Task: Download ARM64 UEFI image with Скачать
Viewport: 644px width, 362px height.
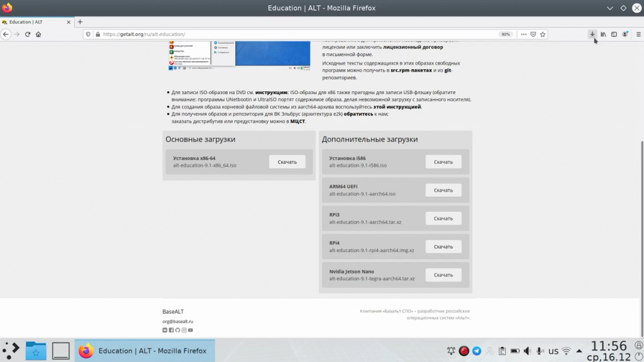Action: 443,190
